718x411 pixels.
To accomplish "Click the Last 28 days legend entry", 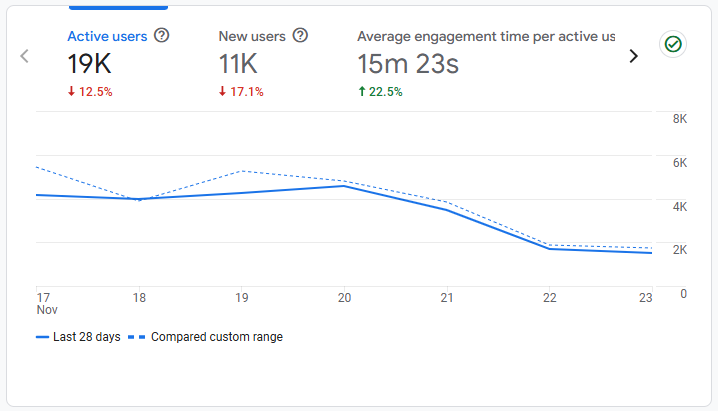I will coord(87,337).
